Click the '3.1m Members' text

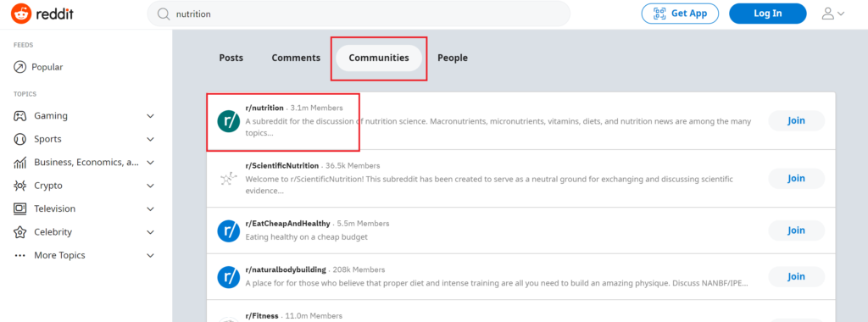click(317, 108)
